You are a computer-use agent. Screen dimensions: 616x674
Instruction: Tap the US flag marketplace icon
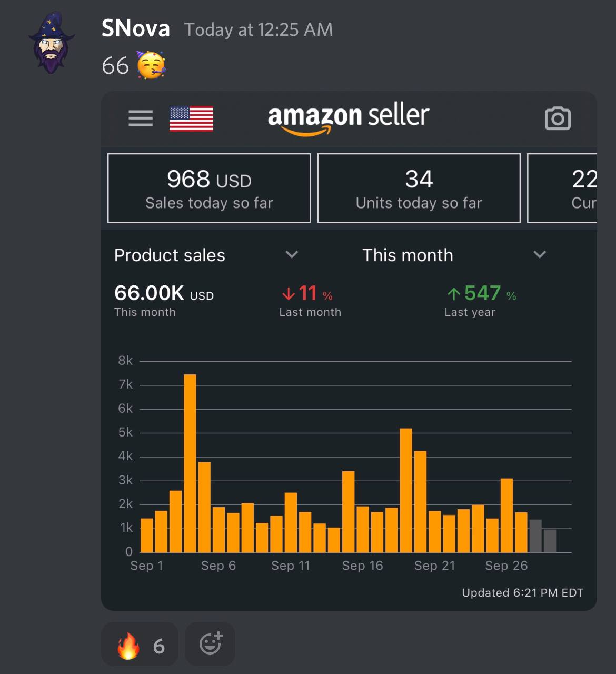click(x=191, y=118)
